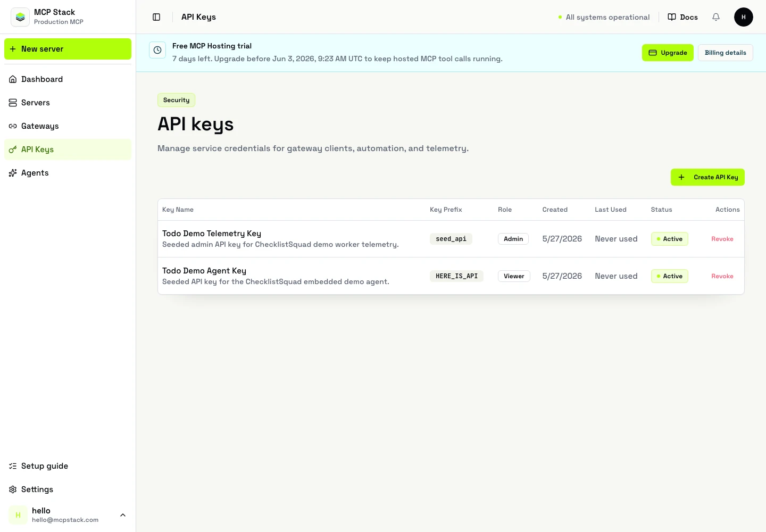Click the Security tag label
The width and height of the screenshot is (766, 532).
[x=176, y=100]
